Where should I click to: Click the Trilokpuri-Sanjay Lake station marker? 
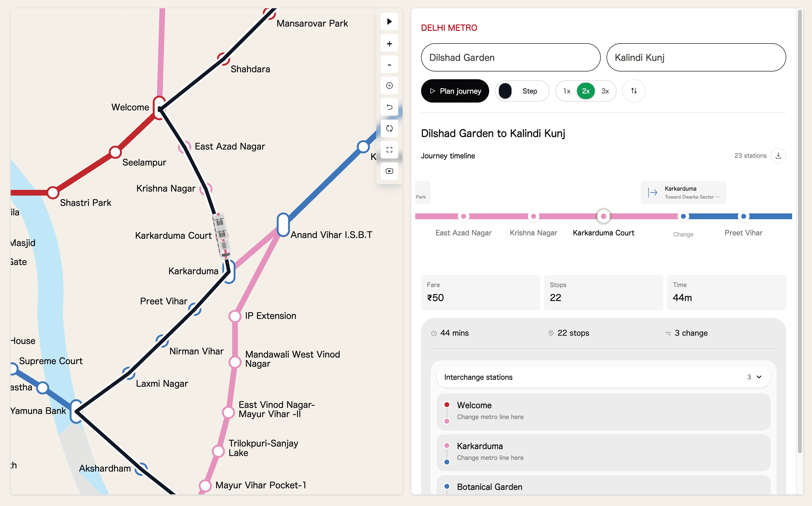tap(219, 451)
